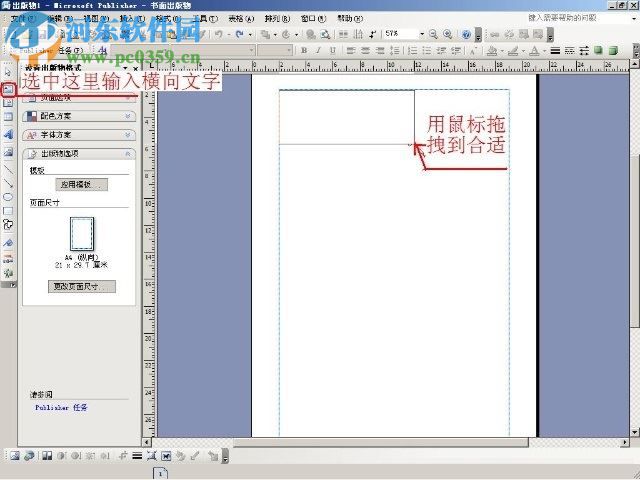The width and height of the screenshot is (640, 480).
Task: Open 3-D Style options
Action: click(x=613, y=51)
